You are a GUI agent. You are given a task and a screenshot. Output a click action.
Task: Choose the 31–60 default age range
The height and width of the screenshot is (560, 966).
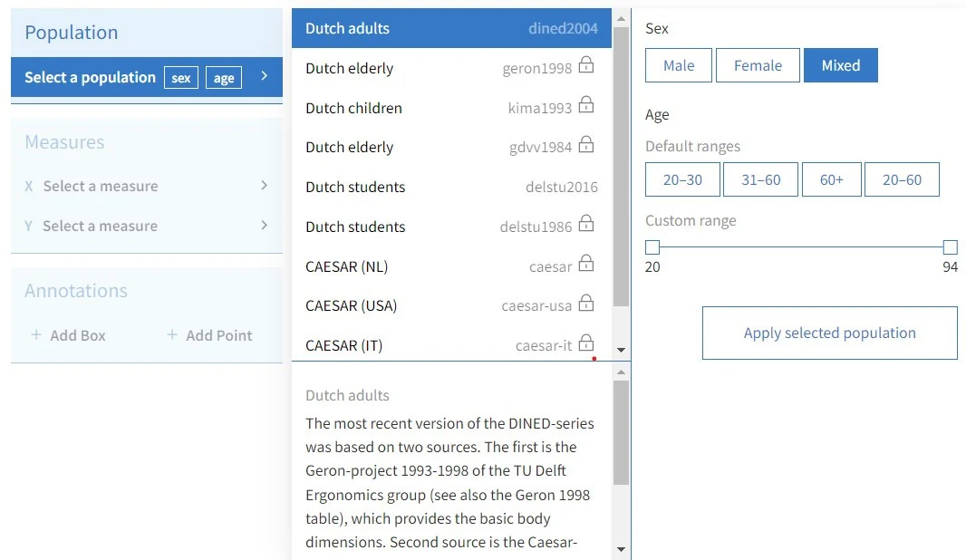(761, 179)
